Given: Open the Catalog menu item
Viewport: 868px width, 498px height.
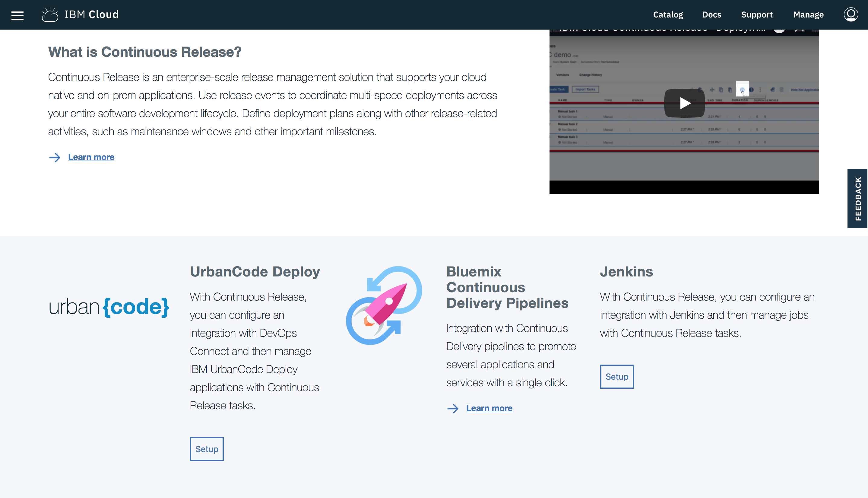Looking at the screenshot, I should point(668,15).
